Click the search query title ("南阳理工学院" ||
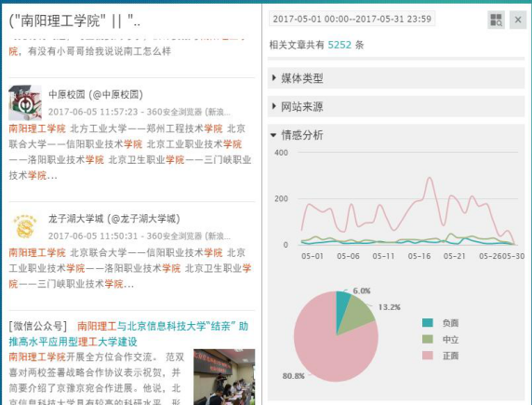This screenshot has height=405, width=532. coord(74,21)
